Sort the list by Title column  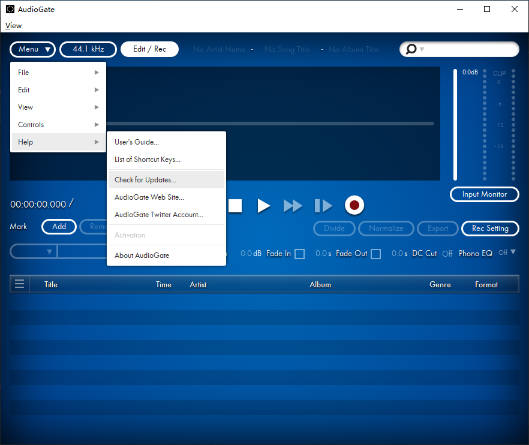[x=51, y=284]
